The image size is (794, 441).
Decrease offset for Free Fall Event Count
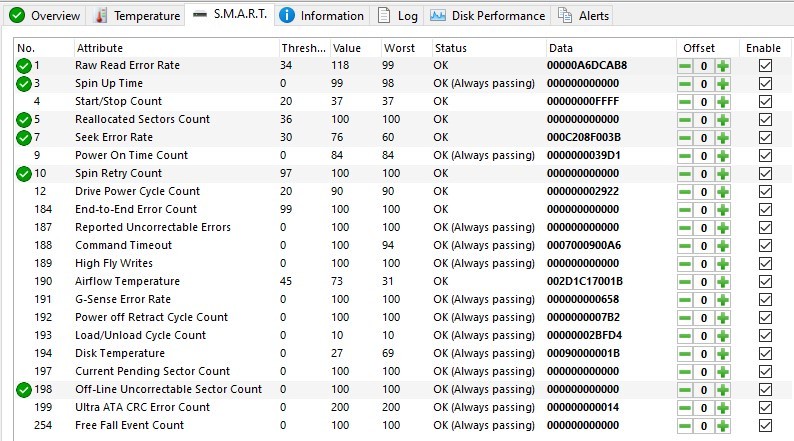[x=685, y=426]
